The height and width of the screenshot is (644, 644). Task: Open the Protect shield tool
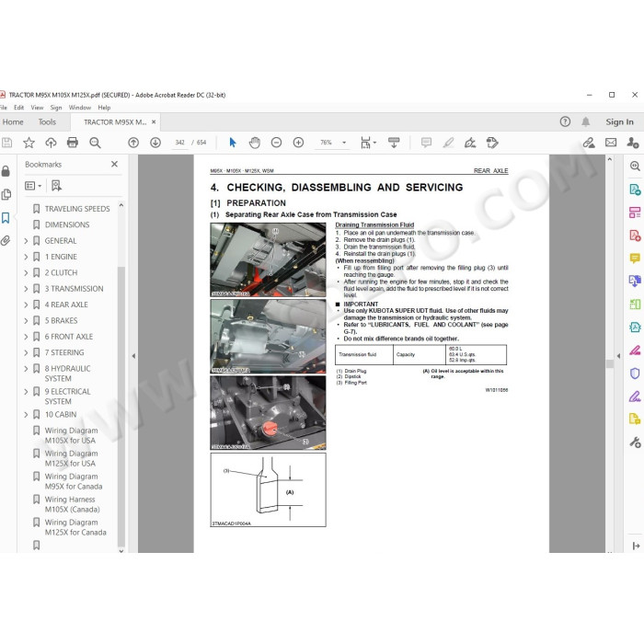click(x=635, y=374)
